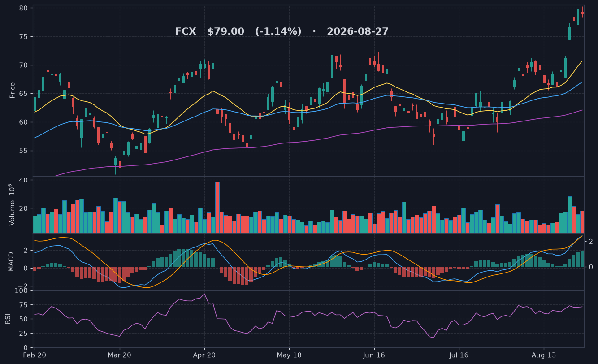The width and height of the screenshot is (598, 364).
Task: Click the Apr 20 date tick label
Action: (204, 355)
